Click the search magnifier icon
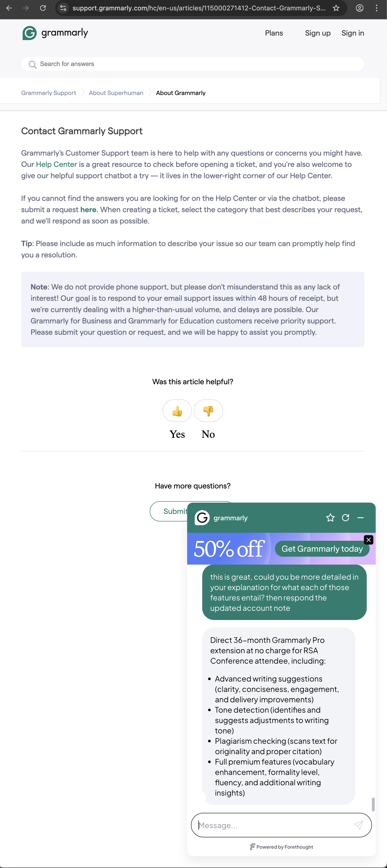Image resolution: width=387 pixels, height=868 pixels. click(x=32, y=64)
